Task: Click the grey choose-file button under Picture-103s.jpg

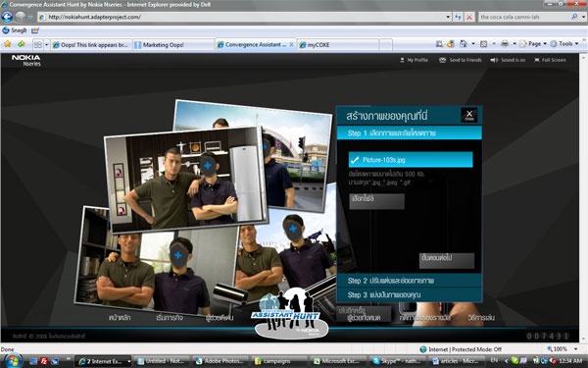Action: (377, 201)
